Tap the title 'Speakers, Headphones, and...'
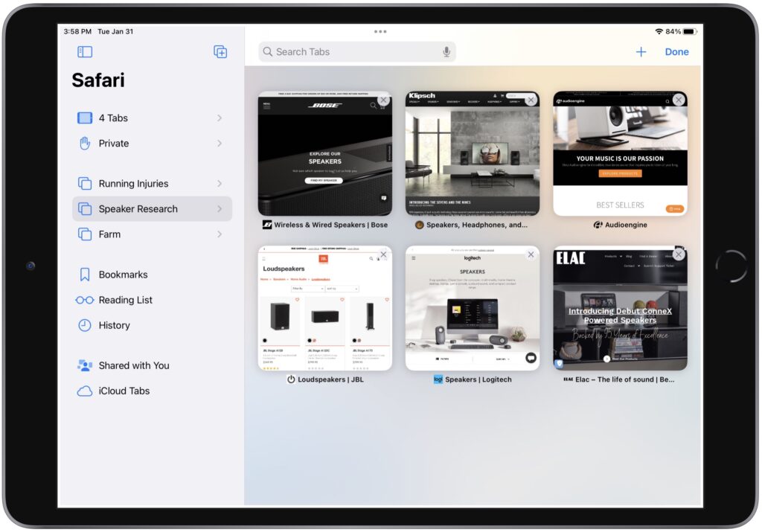 tap(477, 225)
